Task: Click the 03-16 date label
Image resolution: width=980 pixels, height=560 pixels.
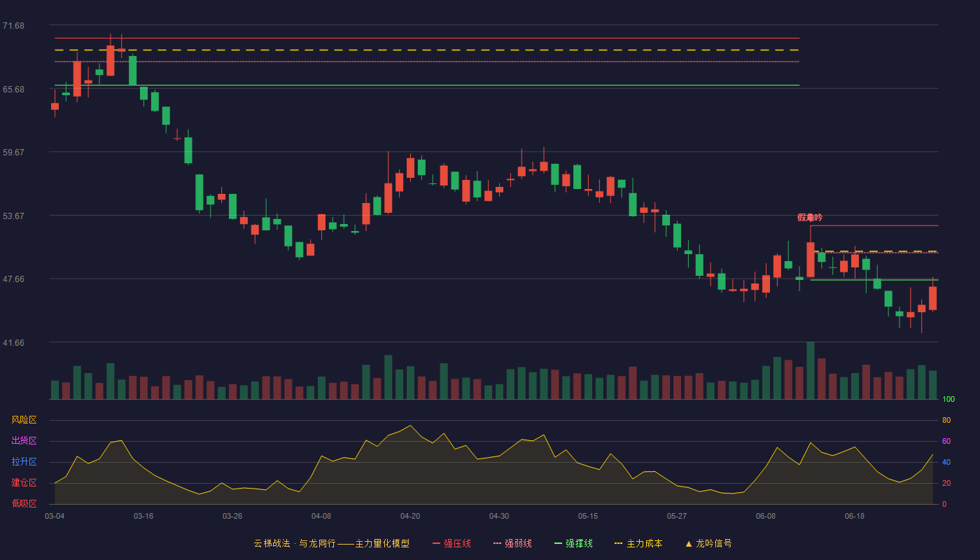Action: [143, 516]
